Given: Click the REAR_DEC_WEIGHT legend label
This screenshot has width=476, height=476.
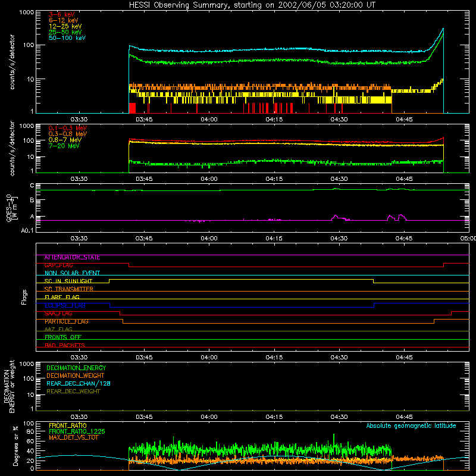Looking at the screenshot, I should coord(73,392).
